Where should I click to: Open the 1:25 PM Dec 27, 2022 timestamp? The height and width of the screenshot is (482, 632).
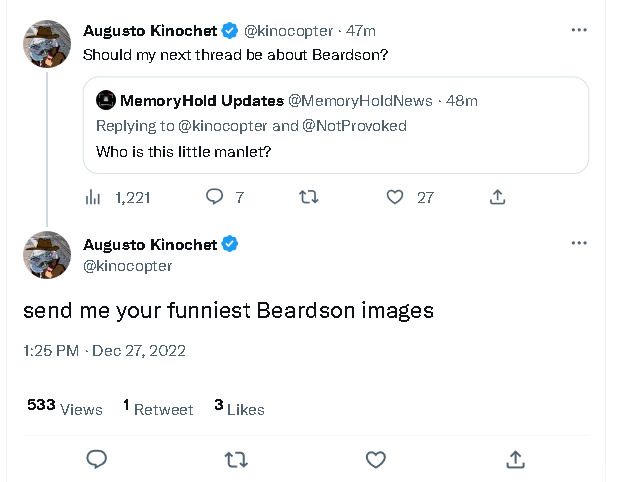point(104,351)
